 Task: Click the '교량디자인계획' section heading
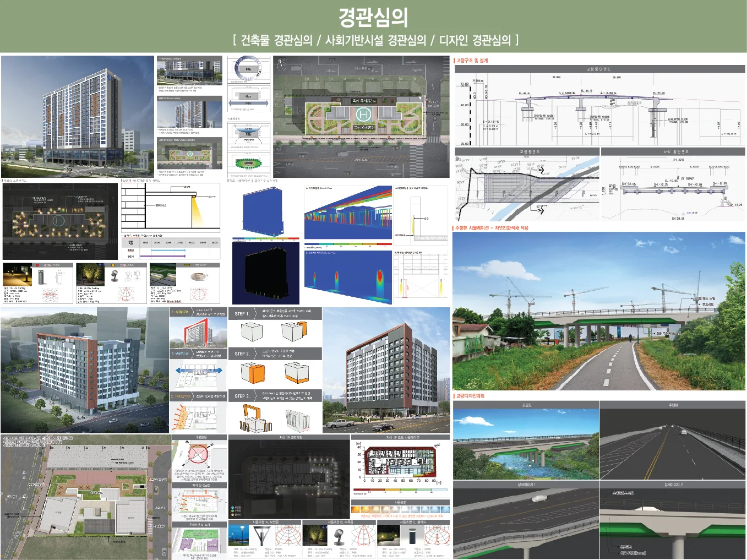(x=470, y=396)
